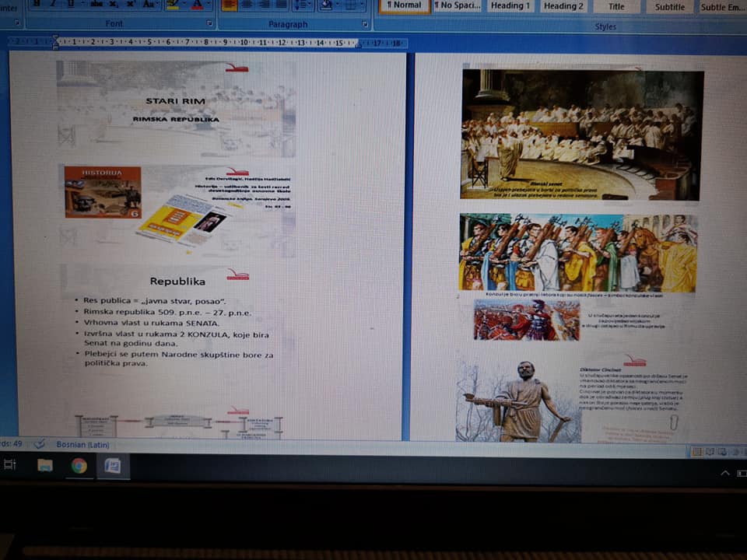The image size is (747, 560).
Task: Open the line spacing options
Action: pos(303,5)
